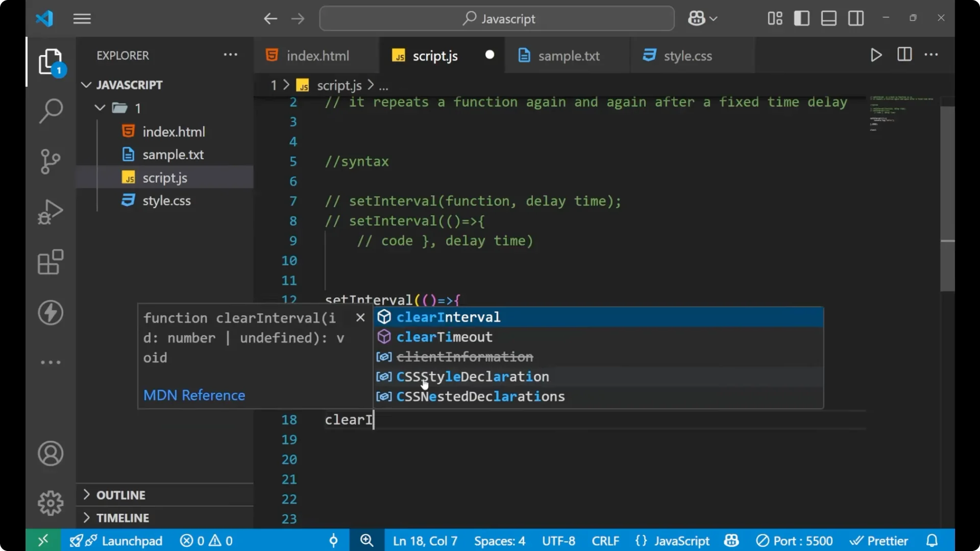Click the Copilot icon in the status bar
This screenshot has width=980, height=551.
(x=731, y=540)
